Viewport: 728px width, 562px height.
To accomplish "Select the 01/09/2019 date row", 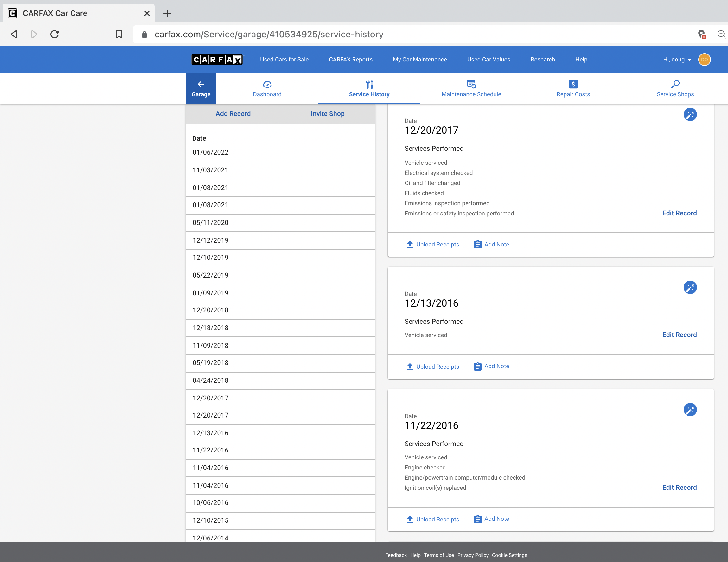I will [280, 293].
